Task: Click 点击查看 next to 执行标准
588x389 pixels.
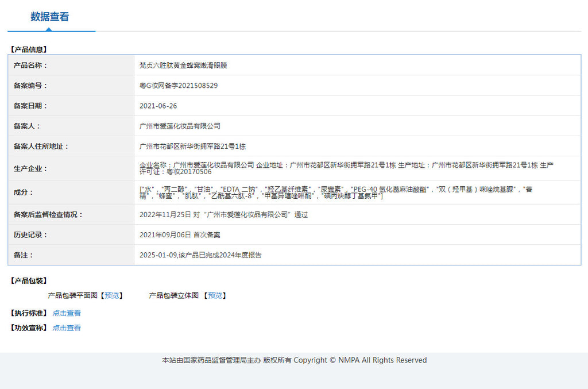Action: pyautogui.click(x=67, y=313)
